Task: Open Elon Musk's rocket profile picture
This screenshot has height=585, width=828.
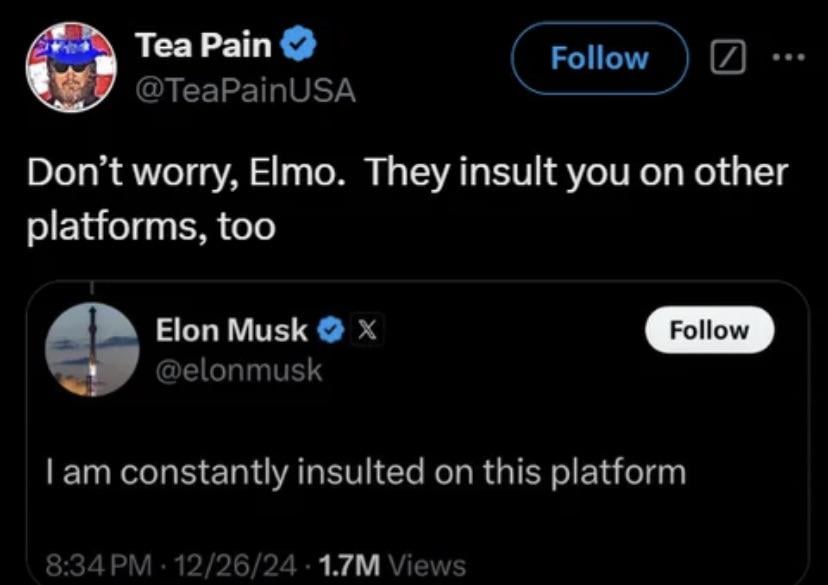Action: click(x=93, y=350)
